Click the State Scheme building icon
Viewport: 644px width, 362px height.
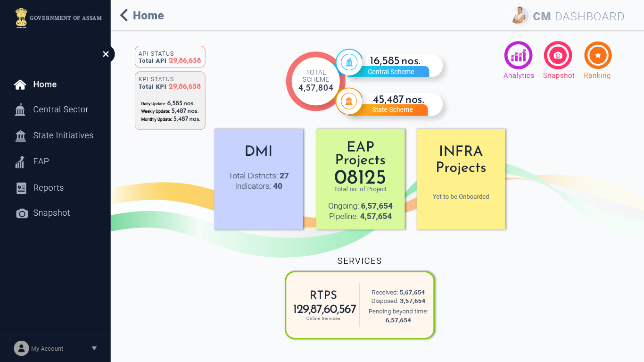pyautogui.click(x=349, y=101)
